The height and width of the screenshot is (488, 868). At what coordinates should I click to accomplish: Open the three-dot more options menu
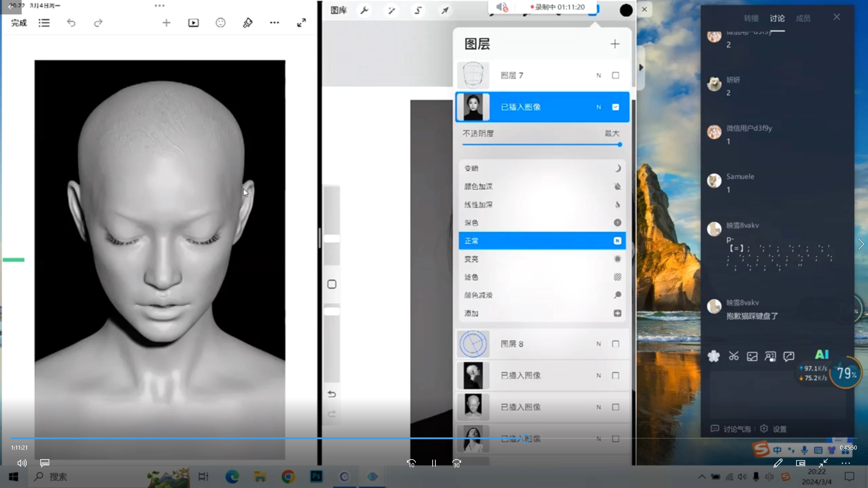pos(274,23)
